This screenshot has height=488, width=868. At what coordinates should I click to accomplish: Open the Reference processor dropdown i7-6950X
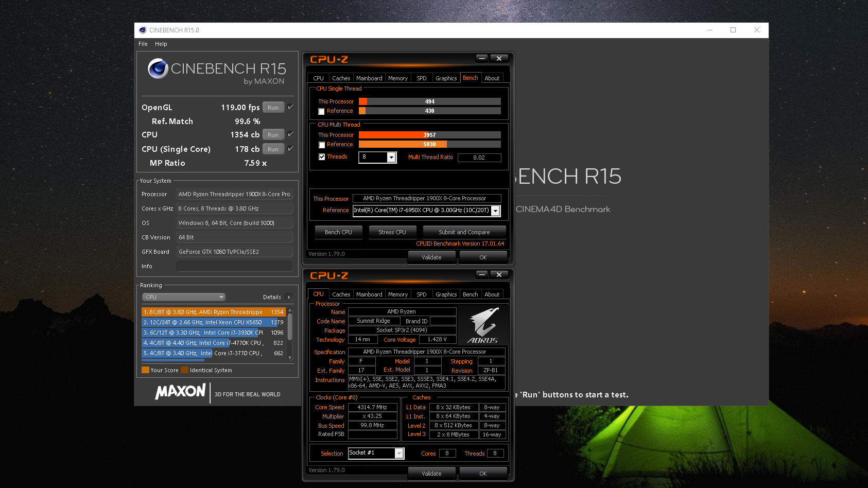click(495, 211)
